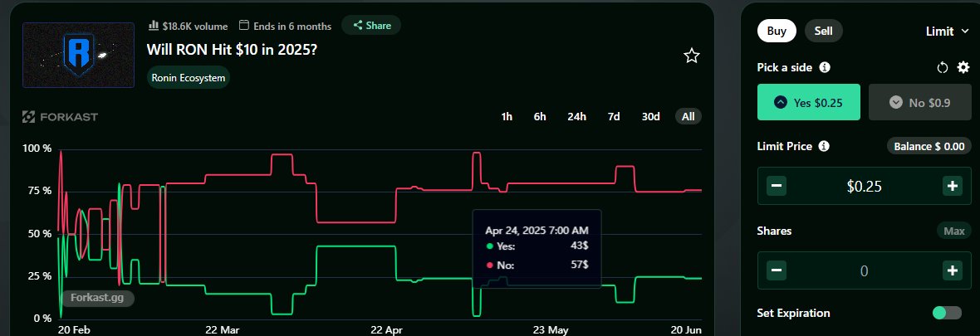Switch to the Buy tab
Image resolution: width=980 pixels, height=336 pixels.
click(777, 32)
